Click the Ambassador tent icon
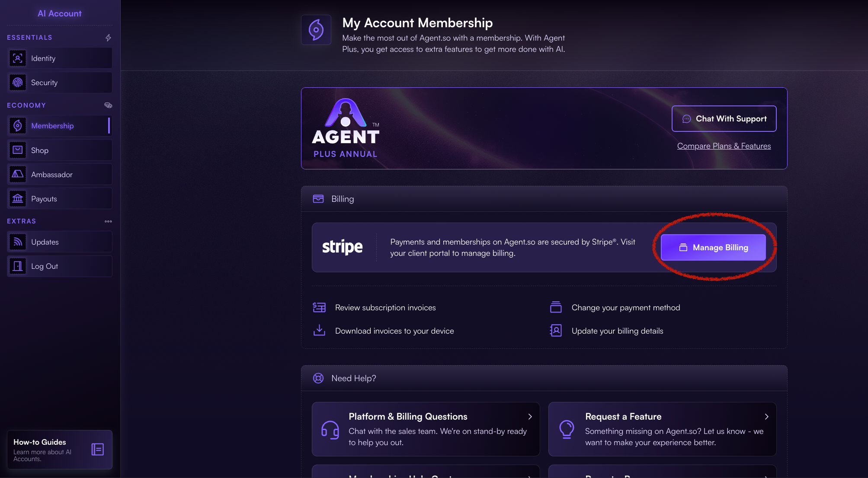 (x=18, y=174)
